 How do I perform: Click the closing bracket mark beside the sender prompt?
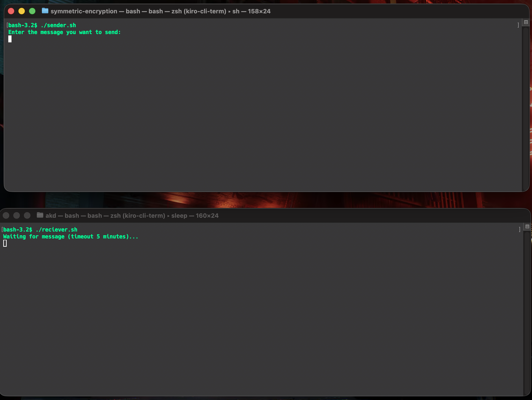coord(518,25)
